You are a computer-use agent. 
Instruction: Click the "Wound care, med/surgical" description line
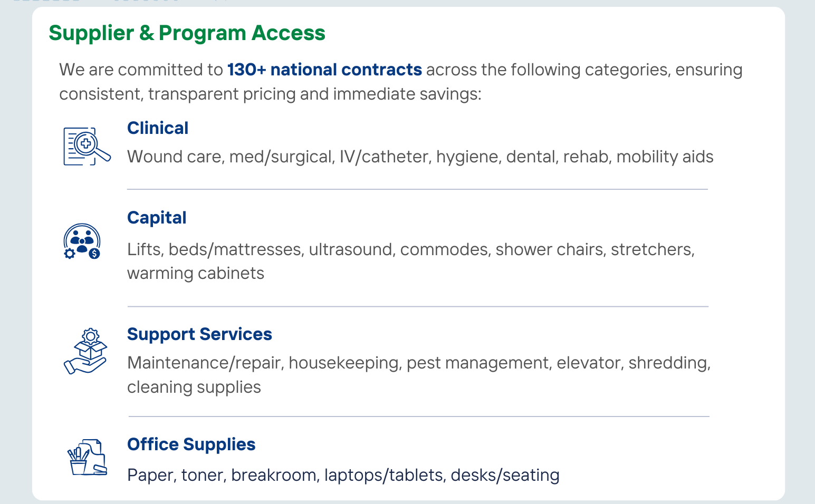[420, 157]
